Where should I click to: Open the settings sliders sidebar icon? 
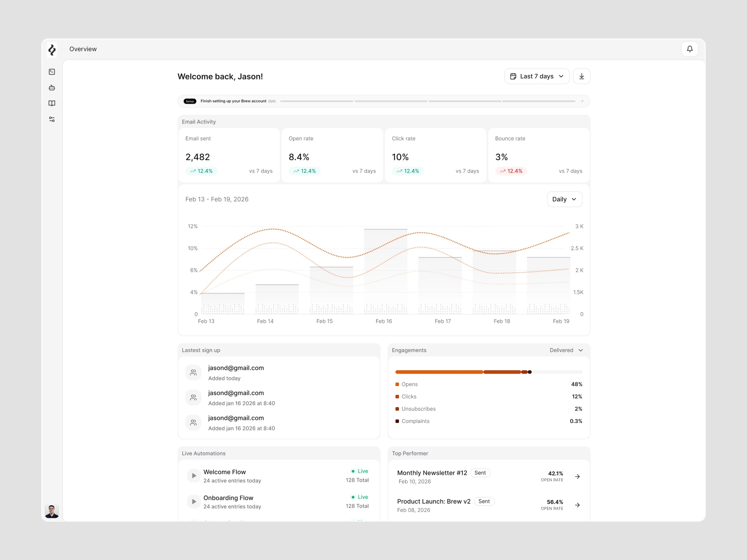point(52,119)
